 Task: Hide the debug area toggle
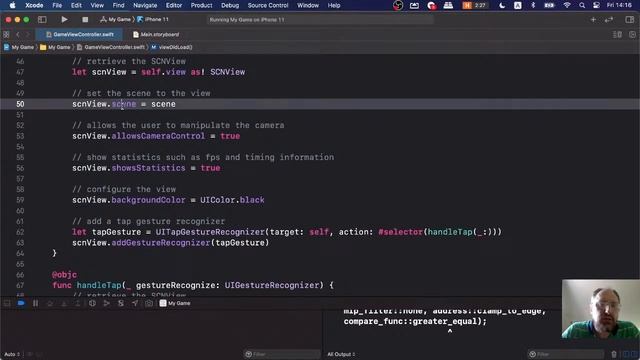coord(7,303)
